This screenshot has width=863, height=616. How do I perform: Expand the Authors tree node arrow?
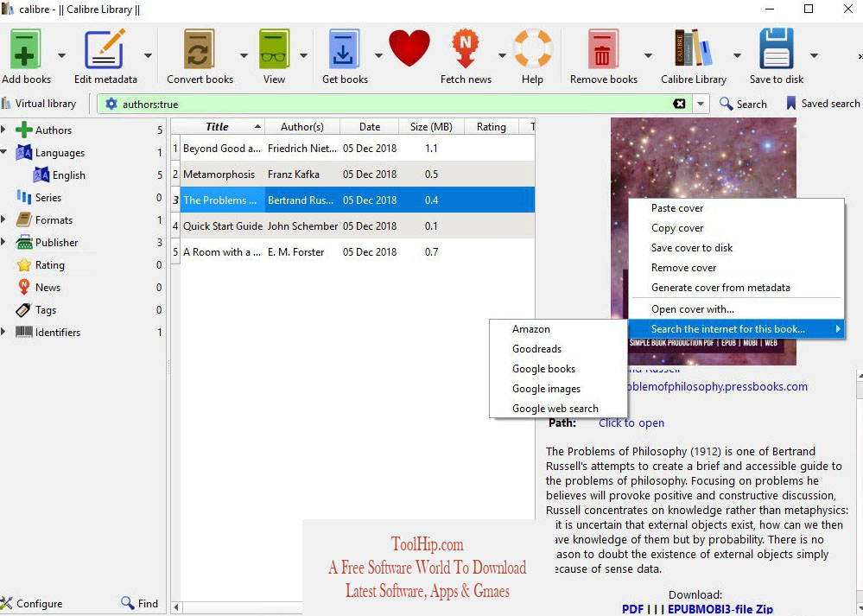tap(3, 130)
